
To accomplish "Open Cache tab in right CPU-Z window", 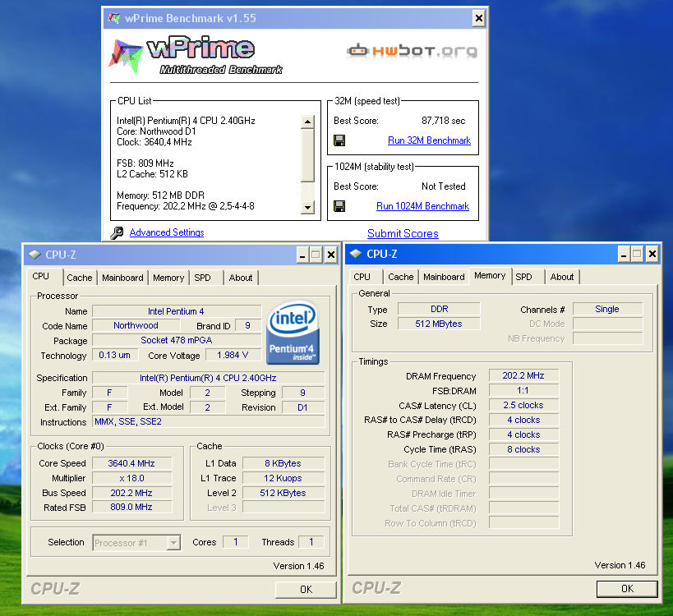I will 400,277.
